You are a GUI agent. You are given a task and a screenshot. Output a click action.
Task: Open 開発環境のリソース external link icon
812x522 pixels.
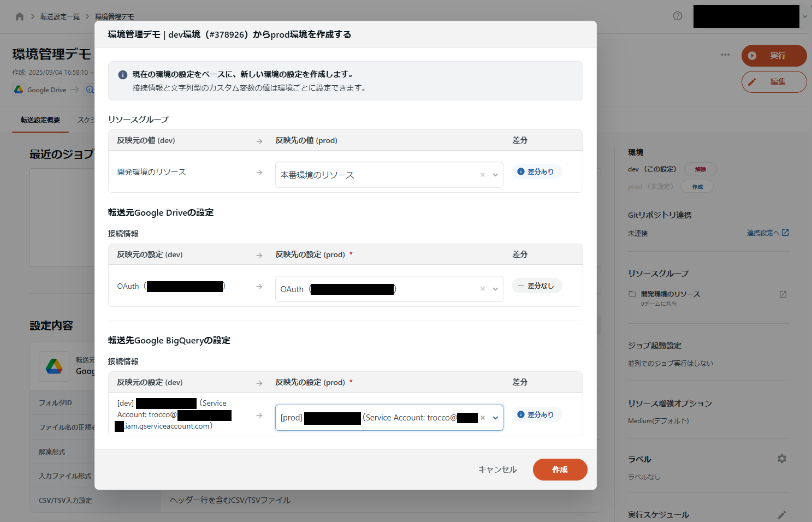(x=783, y=294)
